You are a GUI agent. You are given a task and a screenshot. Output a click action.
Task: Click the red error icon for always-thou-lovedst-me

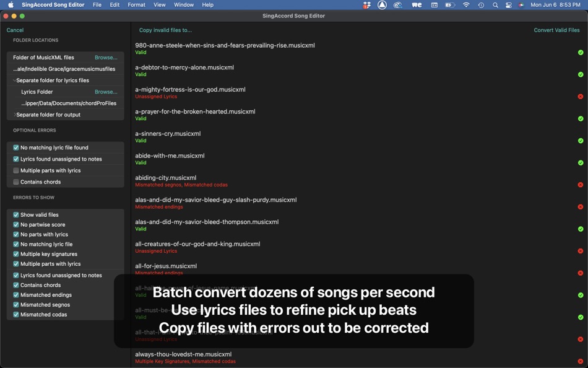[581, 361]
